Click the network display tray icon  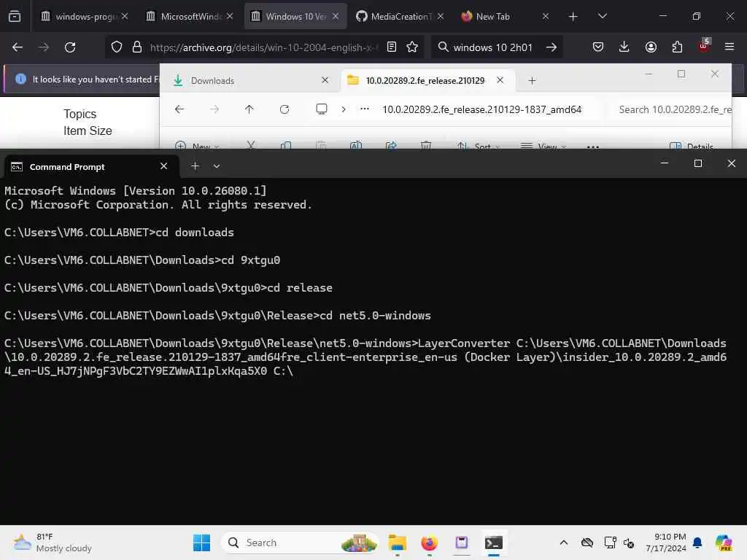click(x=610, y=542)
